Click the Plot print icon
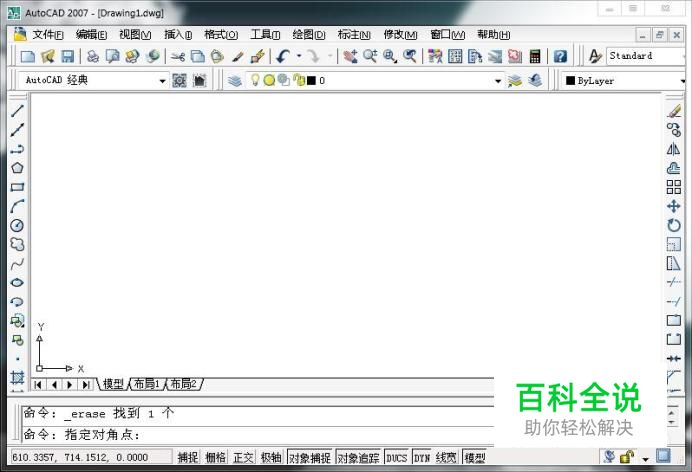 [x=93, y=56]
